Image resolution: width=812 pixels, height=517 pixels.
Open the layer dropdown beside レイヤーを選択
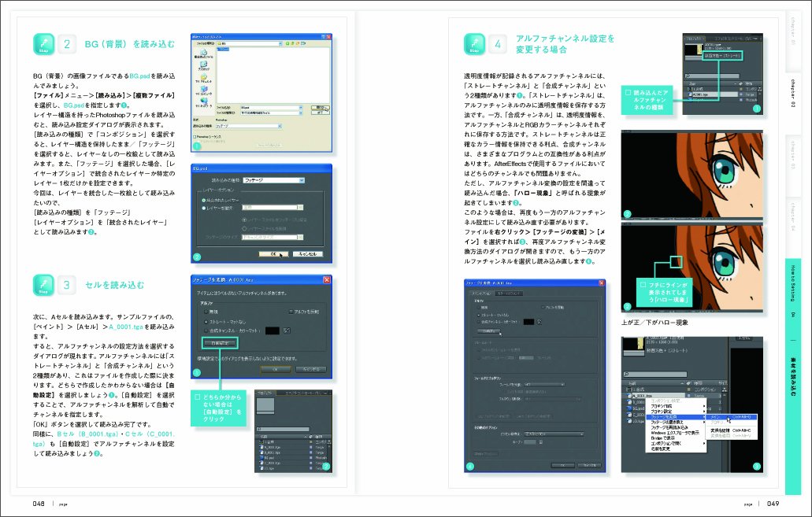point(273,208)
